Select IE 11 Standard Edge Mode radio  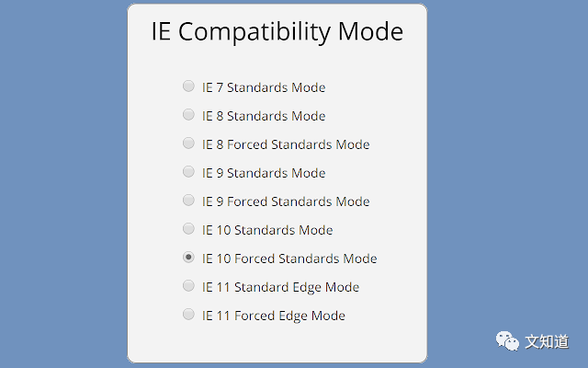point(188,286)
